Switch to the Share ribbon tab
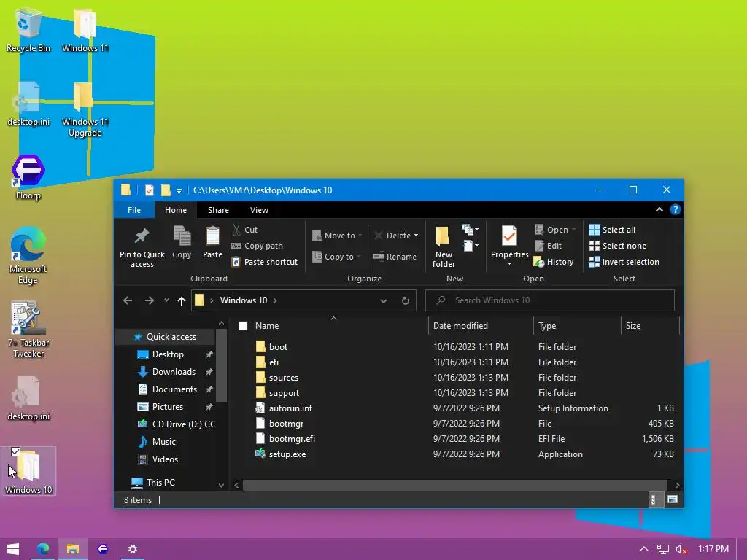The image size is (747, 560). (x=218, y=210)
